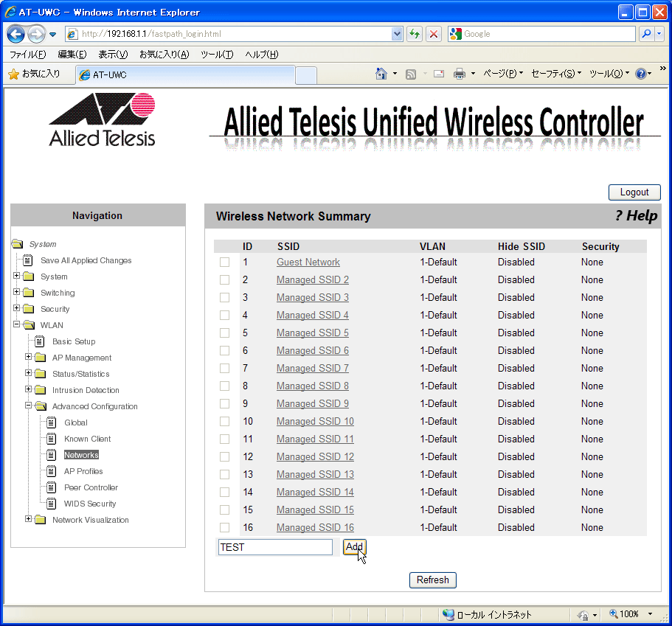Click the Known Client page icon
Viewport: 672px width, 626px height.
click(52, 438)
